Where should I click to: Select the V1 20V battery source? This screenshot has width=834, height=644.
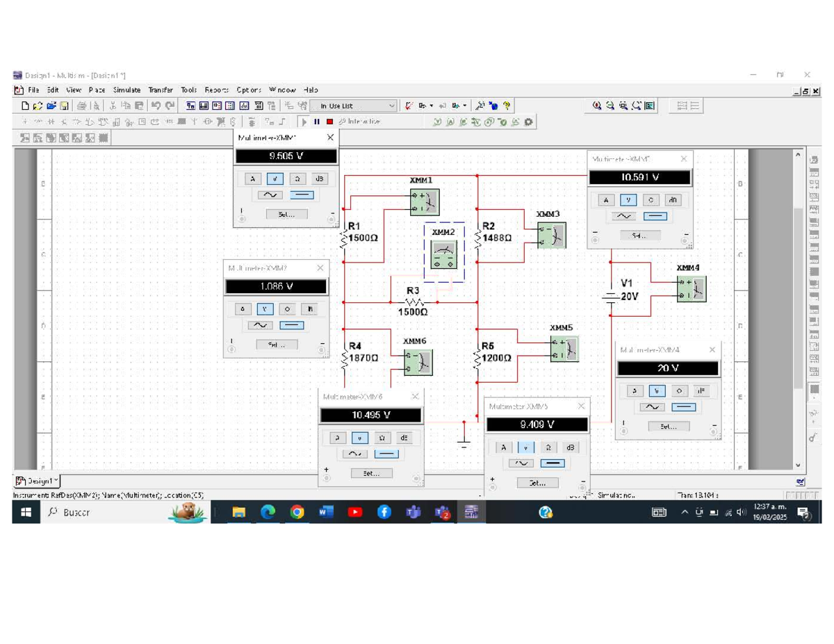click(612, 297)
